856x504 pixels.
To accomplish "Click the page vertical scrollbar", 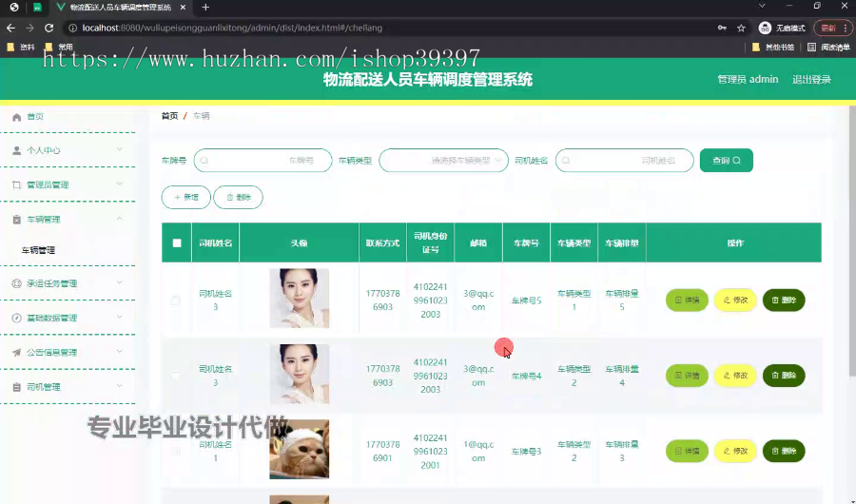I will [x=852, y=241].
